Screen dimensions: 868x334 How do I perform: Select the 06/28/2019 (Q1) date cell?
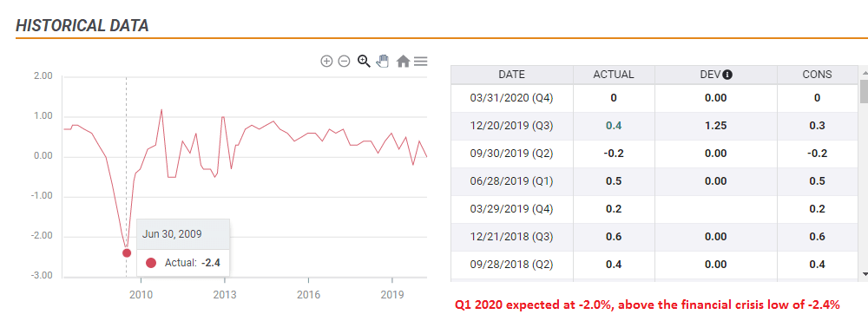point(511,181)
